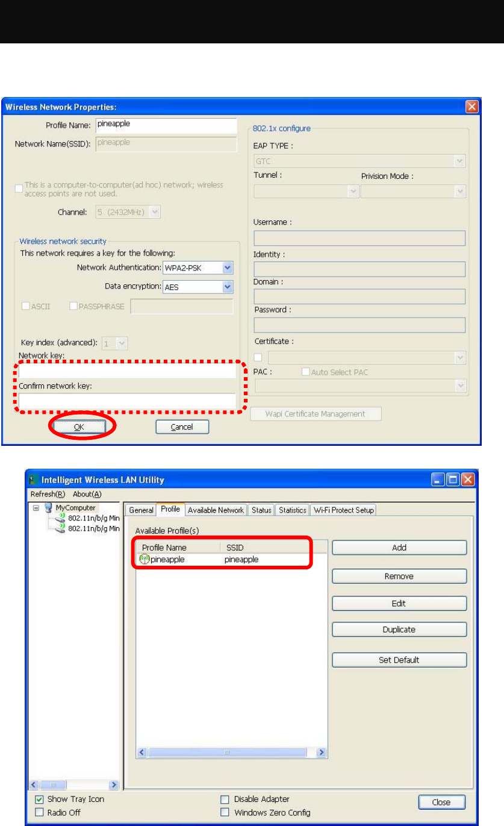Open the Statistics tab
504x826 pixels.
click(x=293, y=510)
